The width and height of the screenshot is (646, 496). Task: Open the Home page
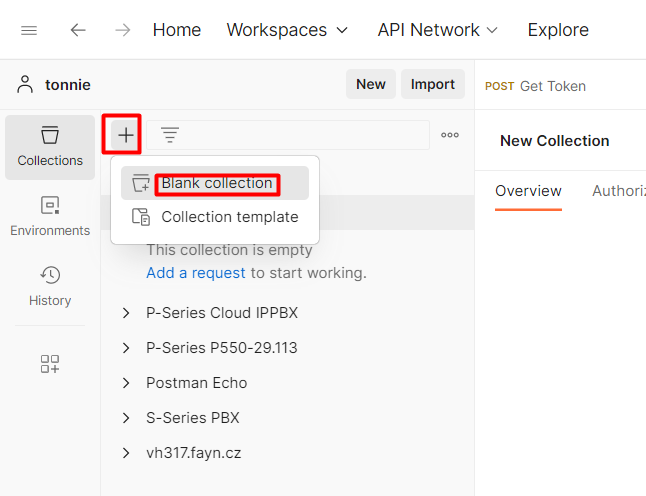[177, 30]
